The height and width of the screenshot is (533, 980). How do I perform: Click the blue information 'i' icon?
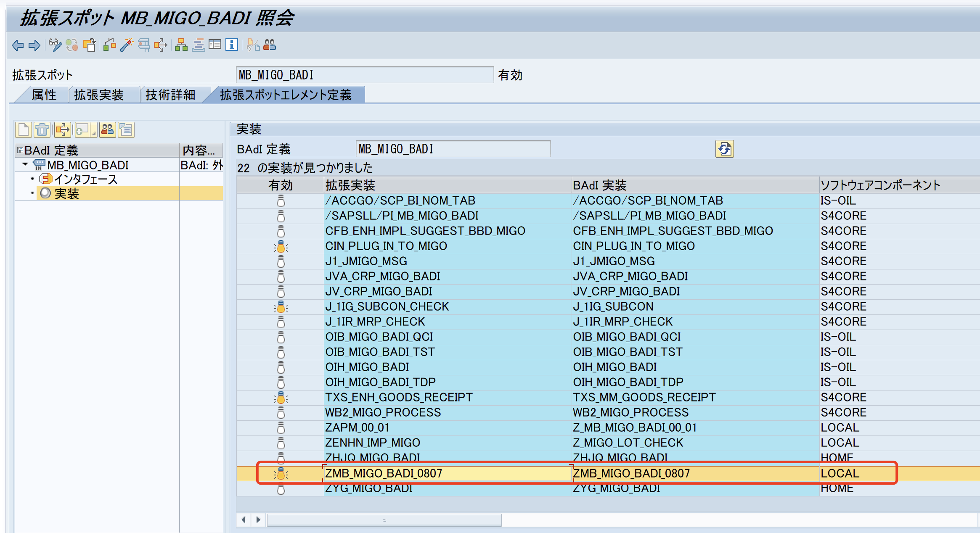(x=232, y=45)
